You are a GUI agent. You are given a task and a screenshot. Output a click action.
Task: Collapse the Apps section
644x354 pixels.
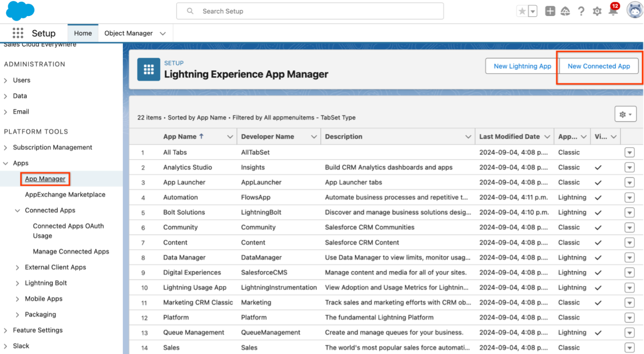coord(6,164)
